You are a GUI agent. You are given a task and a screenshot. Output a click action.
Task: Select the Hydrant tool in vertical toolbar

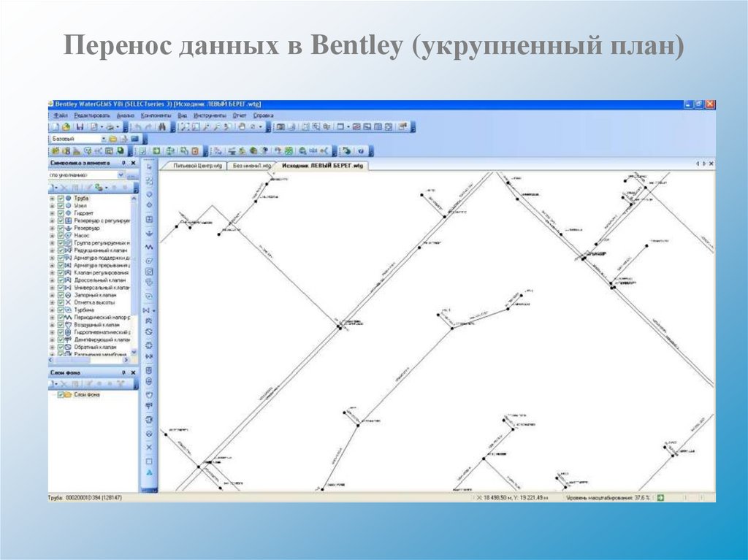[x=149, y=205]
